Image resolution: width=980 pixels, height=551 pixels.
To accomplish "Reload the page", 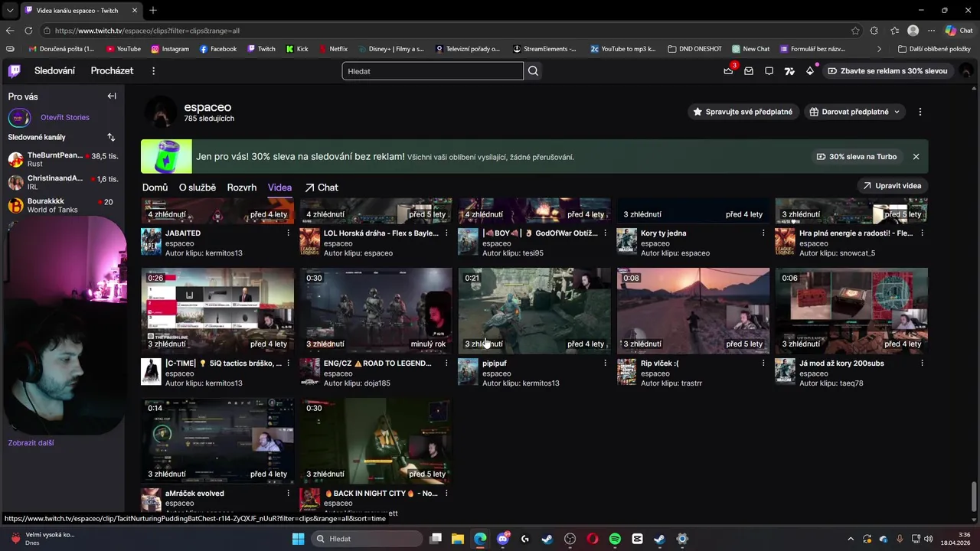I will coord(28,31).
